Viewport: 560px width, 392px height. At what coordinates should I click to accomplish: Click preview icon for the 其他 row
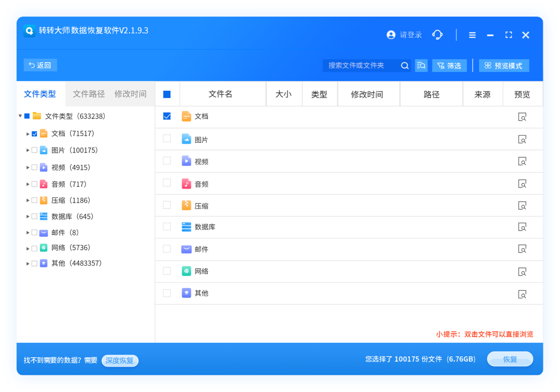(522, 294)
